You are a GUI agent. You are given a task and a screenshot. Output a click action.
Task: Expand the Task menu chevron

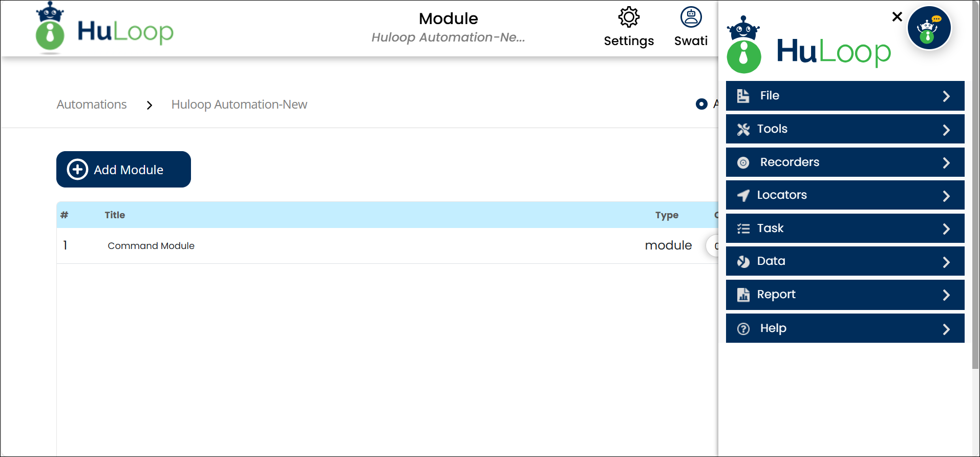coord(946,229)
